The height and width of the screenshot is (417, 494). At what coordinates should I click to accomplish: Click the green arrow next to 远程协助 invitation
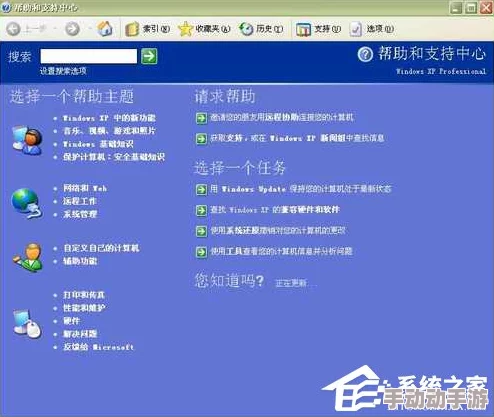(201, 118)
